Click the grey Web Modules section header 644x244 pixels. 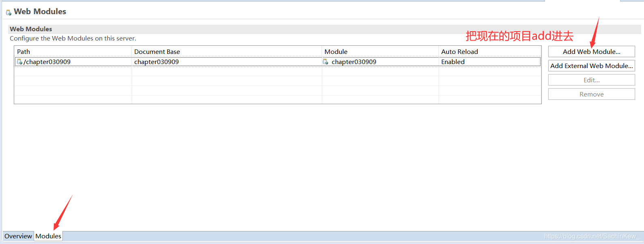pyautogui.click(x=324, y=29)
